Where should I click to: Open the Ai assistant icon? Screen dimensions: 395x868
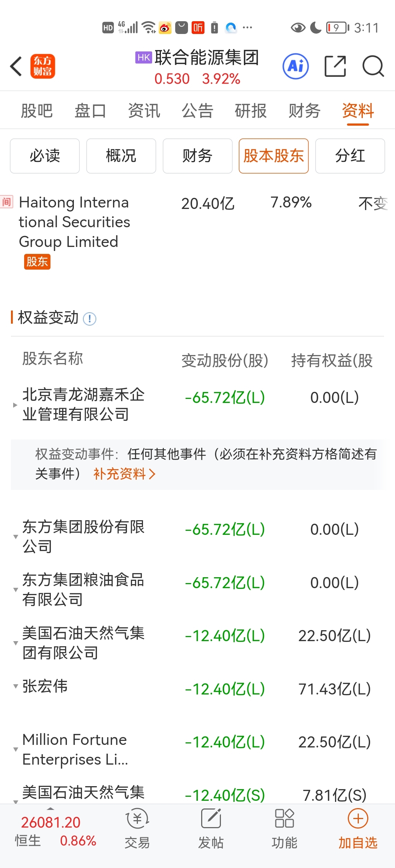[296, 66]
